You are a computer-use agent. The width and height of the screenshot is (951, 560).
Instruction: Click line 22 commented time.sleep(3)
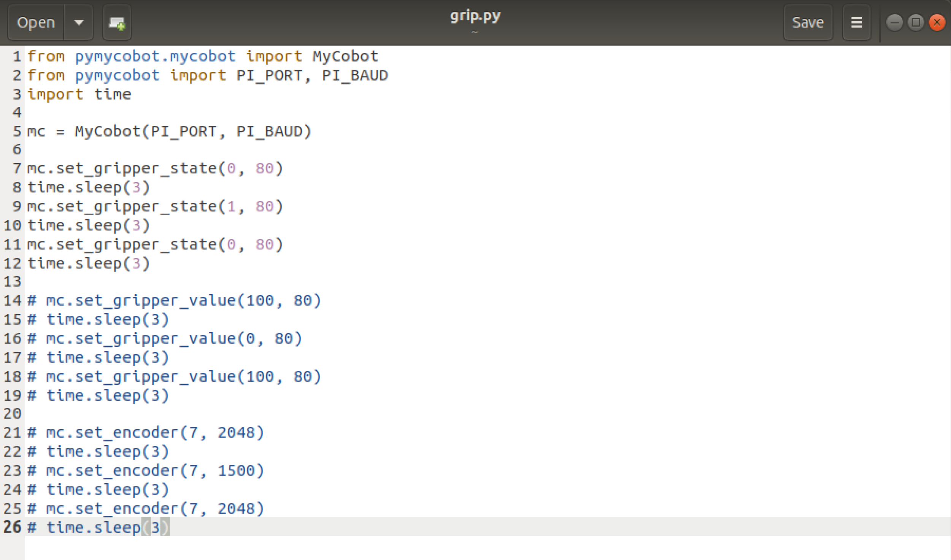98,452
